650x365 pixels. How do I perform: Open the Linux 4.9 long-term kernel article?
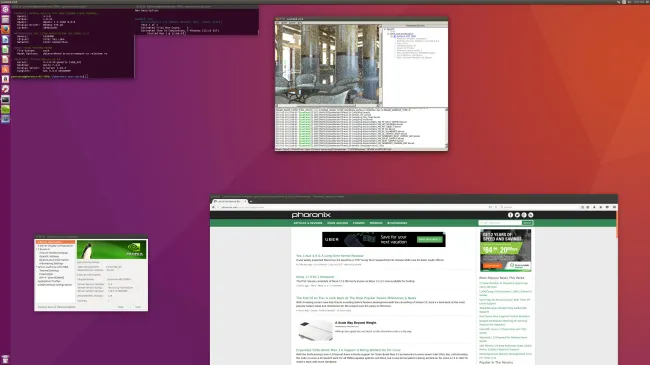pyautogui.click(x=330, y=256)
